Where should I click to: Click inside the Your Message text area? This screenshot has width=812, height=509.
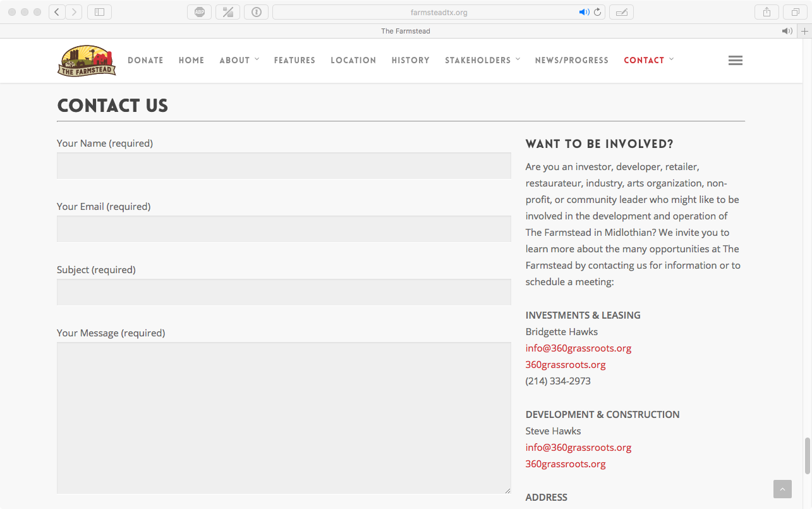[284, 418]
